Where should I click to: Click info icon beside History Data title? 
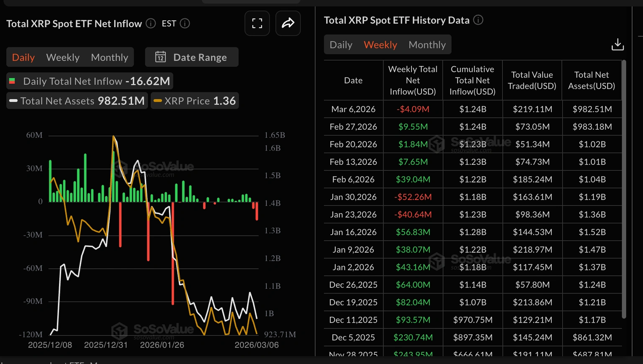pyautogui.click(x=478, y=20)
